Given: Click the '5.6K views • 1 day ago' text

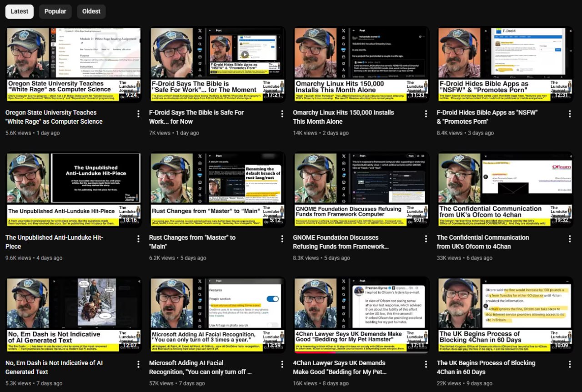Looking at the screenshot, I should [33, 133].
